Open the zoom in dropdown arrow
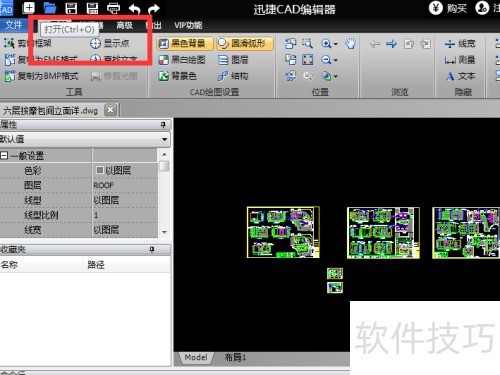 pyautogui.click(x=336, y=44)
